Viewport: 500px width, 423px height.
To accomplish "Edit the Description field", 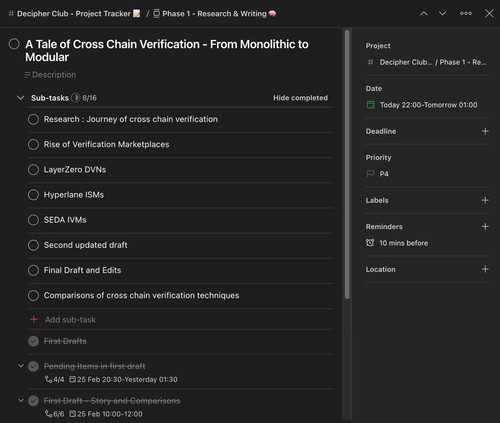I will point(51,75).
